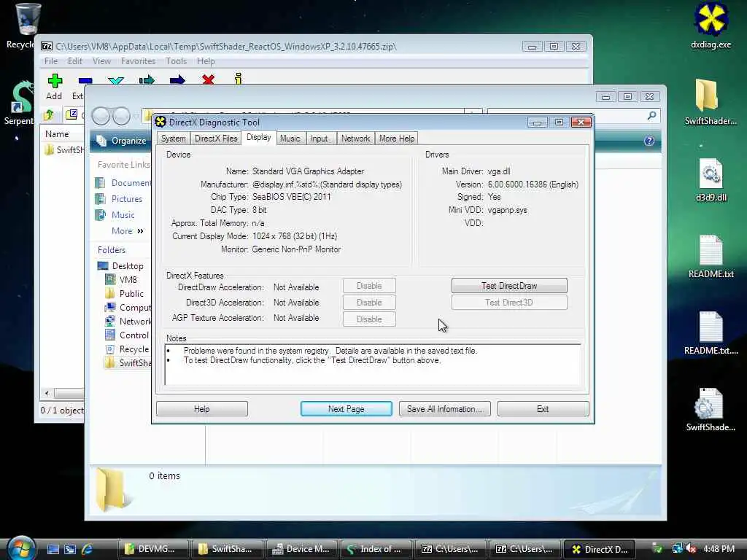747x560 pixels.
Task: Click the Organize button in Explorer window
Action: click(x=122, y=141)
